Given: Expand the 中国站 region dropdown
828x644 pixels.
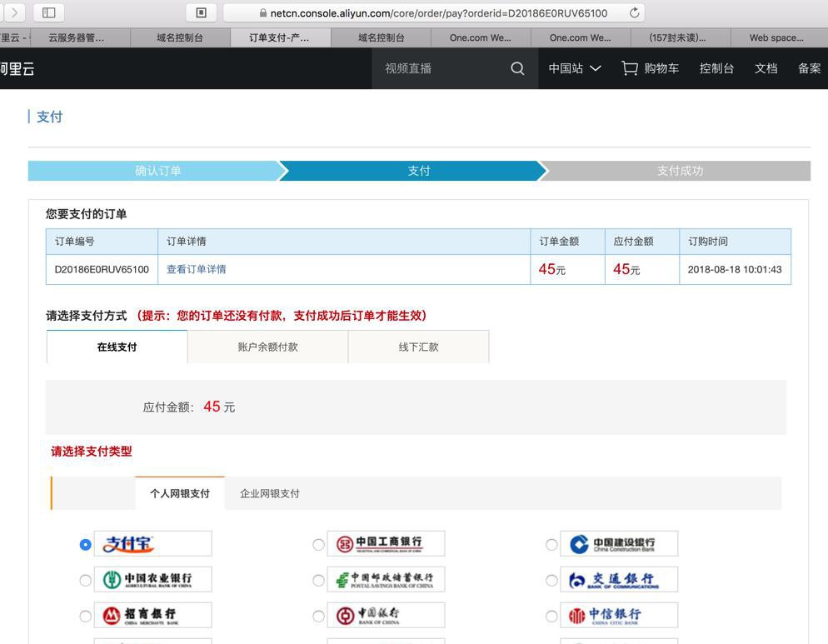Looking at the screenshot, I should [x=575, y=68].
